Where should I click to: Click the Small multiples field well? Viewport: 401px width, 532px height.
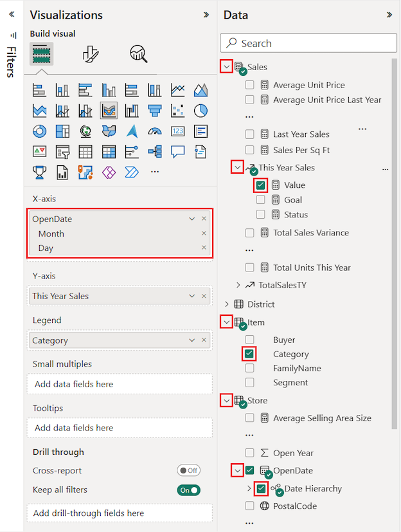click(120, 384)
